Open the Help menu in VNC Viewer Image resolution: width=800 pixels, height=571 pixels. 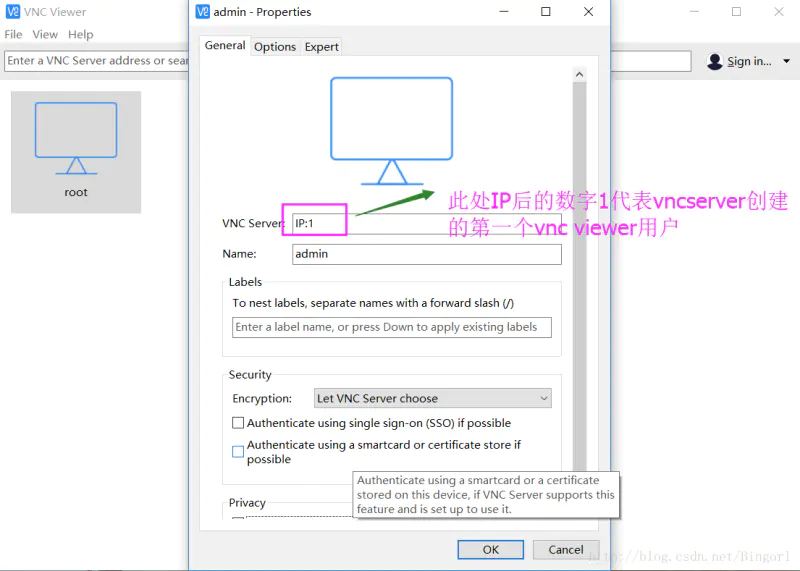point(81,34)
